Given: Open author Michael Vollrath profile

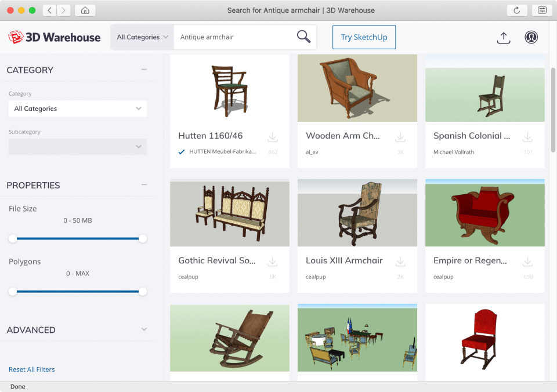Looking at the screenshot, I should tap(454, 152).
